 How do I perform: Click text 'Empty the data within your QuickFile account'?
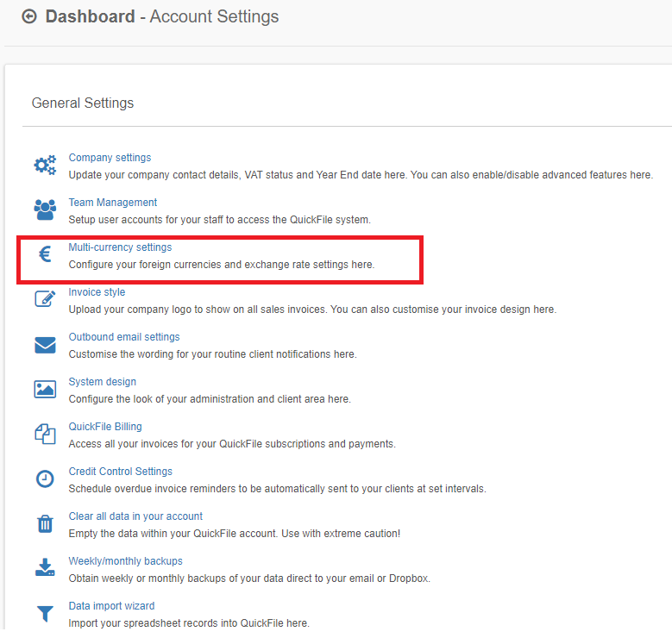point(173,534)
